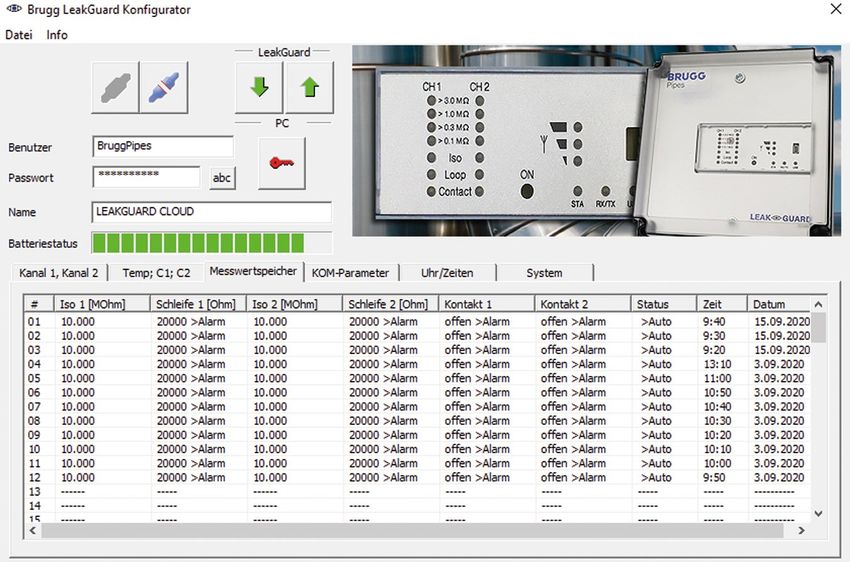
Task: Click the app icon in the title bar
Action: pyautogui.click(x=14, y=9)
